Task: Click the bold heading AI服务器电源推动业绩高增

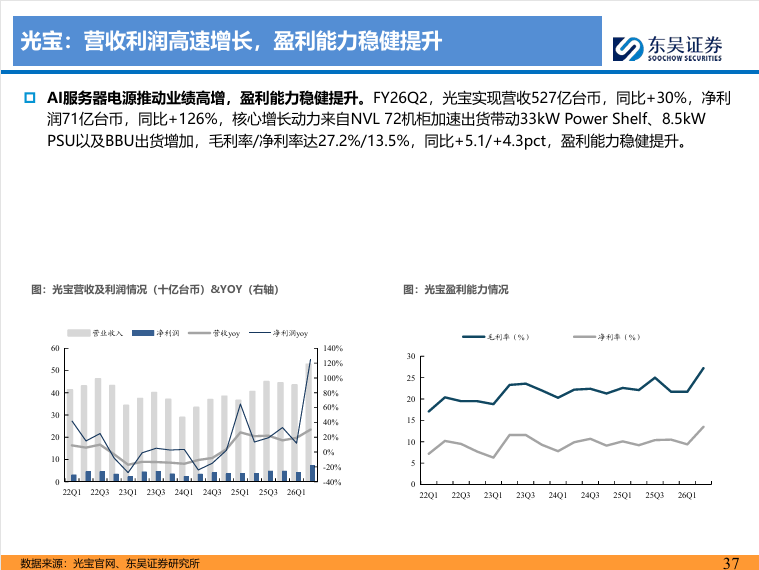Action: tap(136, 98)
